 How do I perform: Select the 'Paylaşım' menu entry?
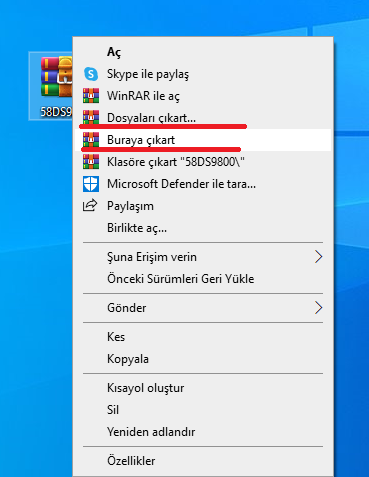pos(203,206)
